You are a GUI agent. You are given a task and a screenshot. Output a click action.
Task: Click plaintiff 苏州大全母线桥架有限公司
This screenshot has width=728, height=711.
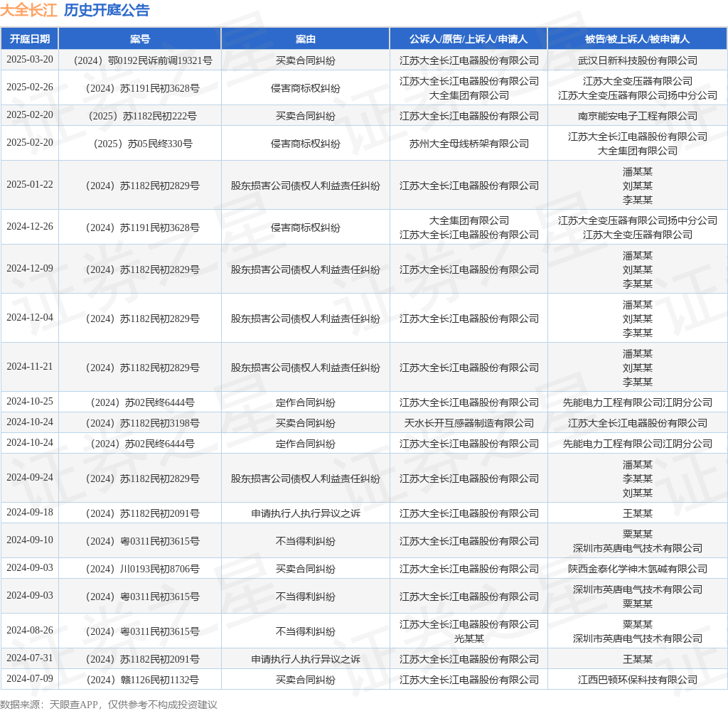(x=469, y=144)
